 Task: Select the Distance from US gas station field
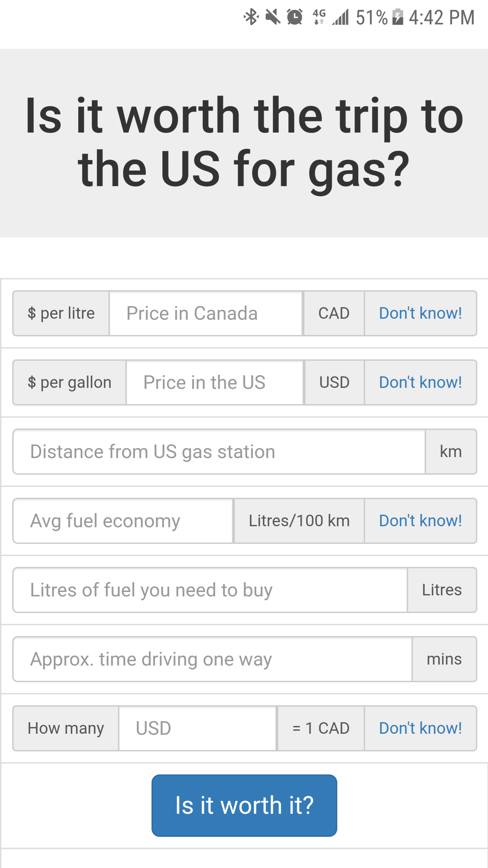click(x=219, y=452)
